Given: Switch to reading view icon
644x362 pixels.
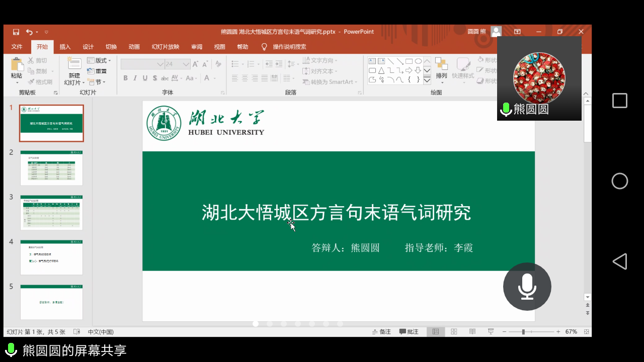Looking at the screenshot, I should pyautogui.click(x=472, y=332).
